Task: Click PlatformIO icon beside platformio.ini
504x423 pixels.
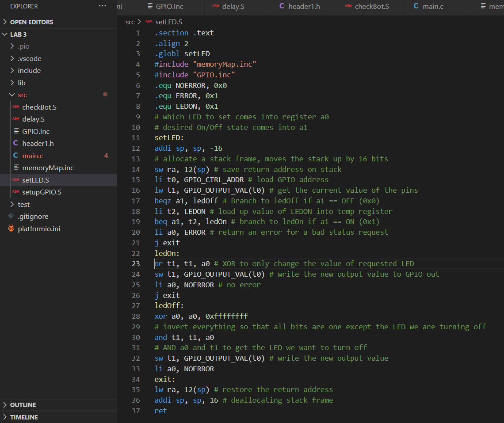Action: pos(11,228)
